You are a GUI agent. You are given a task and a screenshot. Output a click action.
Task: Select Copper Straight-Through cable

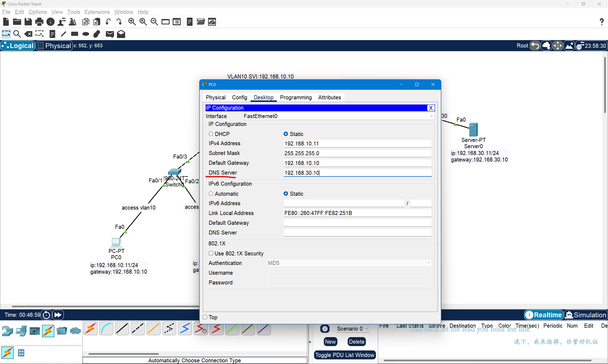point(122,329)
